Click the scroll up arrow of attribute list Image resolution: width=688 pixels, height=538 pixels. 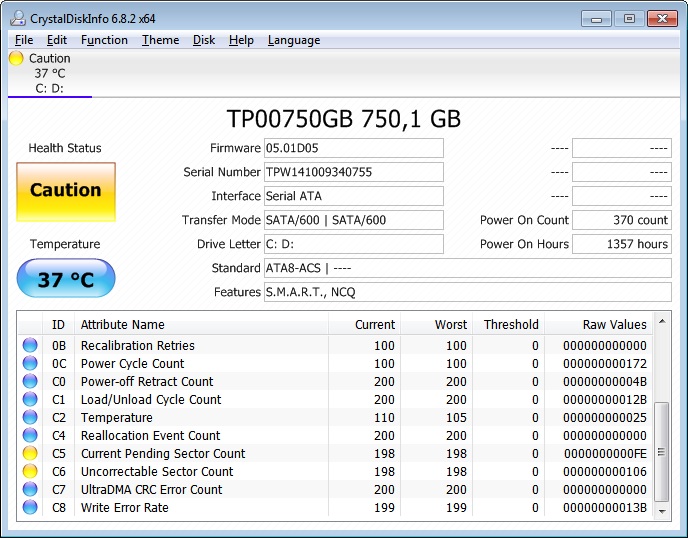point(662,321)
